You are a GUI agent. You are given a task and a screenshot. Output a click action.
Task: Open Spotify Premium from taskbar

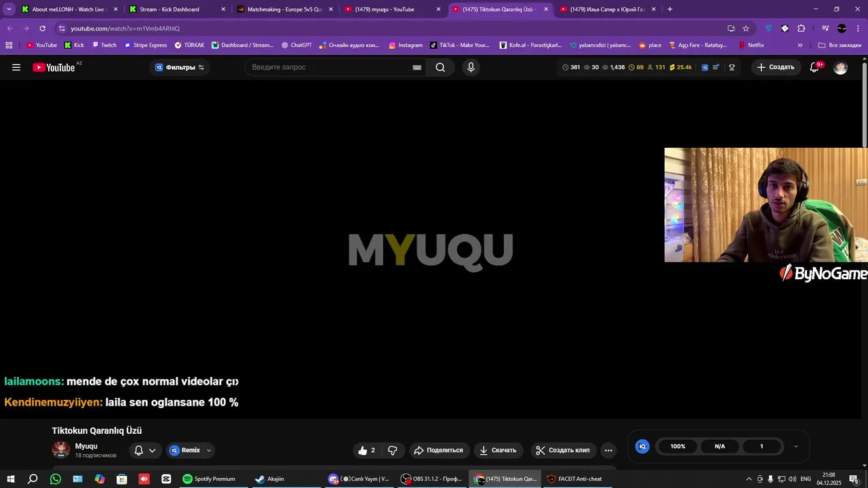click(209, 479)
